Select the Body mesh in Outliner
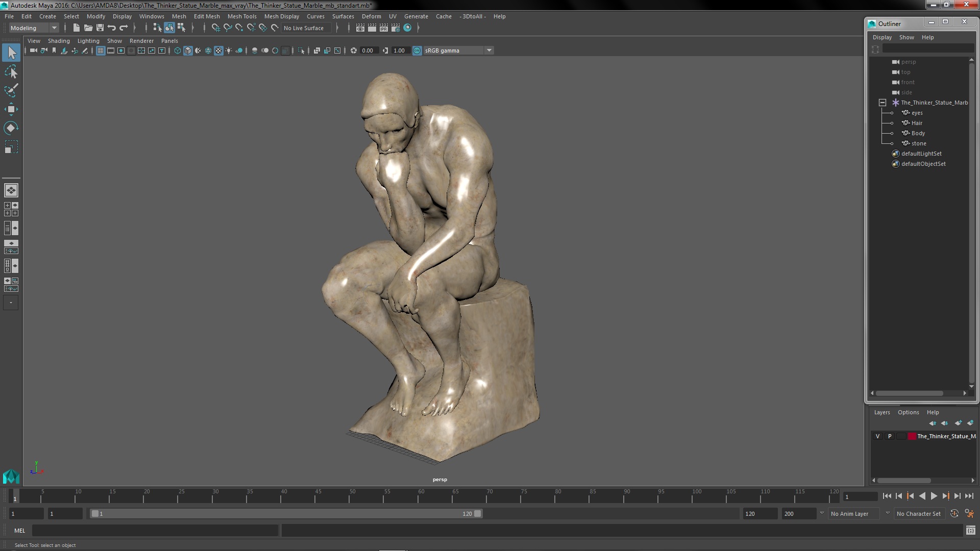The image size is (980, 551). pyautogui.click(x=918, y=133)
